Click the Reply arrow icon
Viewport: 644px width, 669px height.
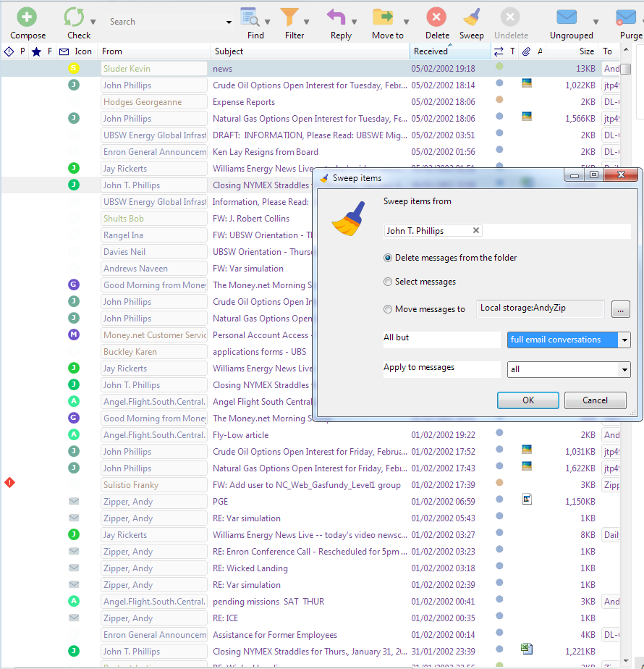(x=336, y=18)
